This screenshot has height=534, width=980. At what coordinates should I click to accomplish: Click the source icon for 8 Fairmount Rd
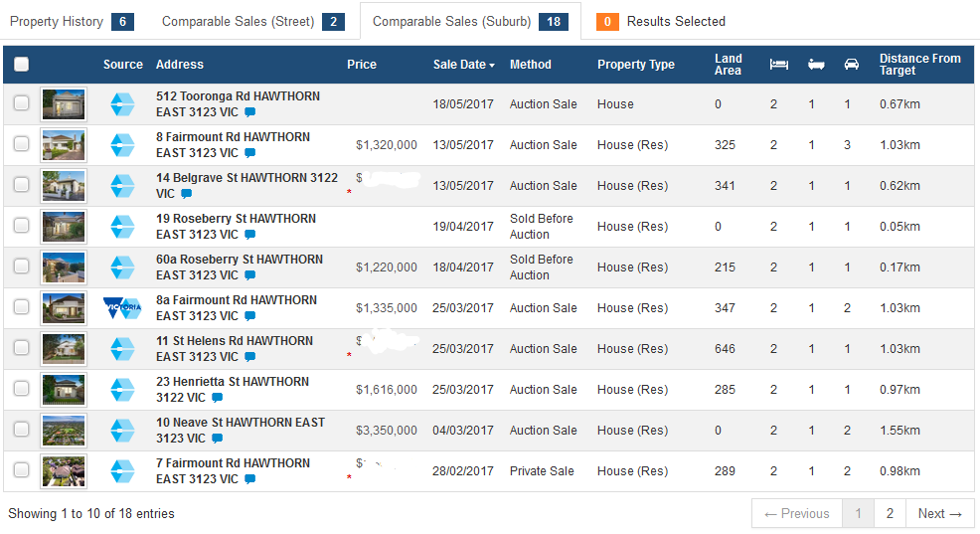(x=122, y=145)
